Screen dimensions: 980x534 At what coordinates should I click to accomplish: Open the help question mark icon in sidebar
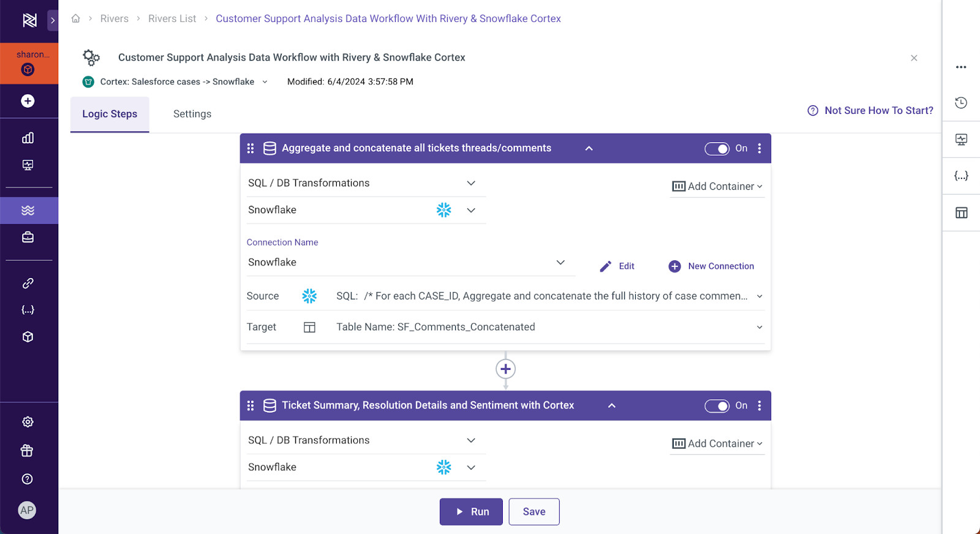coord(27,479)
